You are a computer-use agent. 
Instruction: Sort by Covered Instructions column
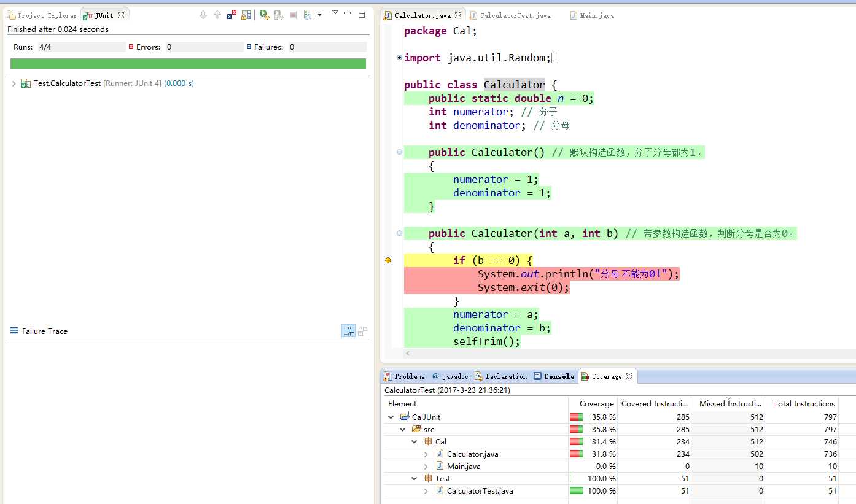pos(654,403)
